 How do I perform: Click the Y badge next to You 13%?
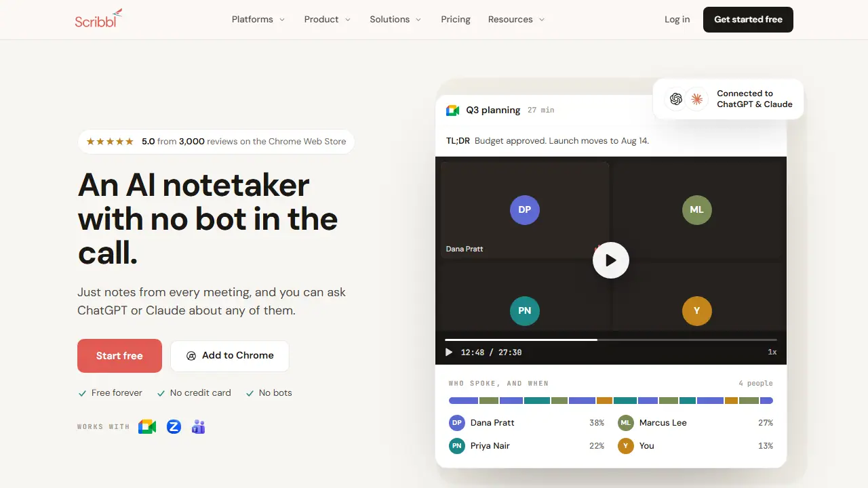point(626,446)
